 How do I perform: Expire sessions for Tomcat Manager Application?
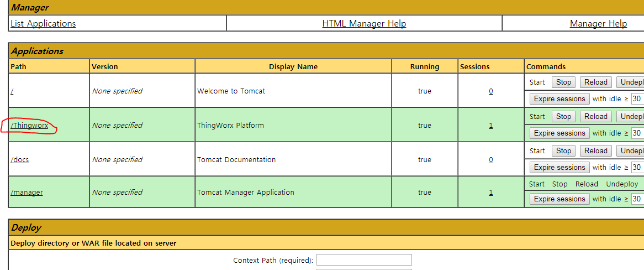[x=559, y=199]
